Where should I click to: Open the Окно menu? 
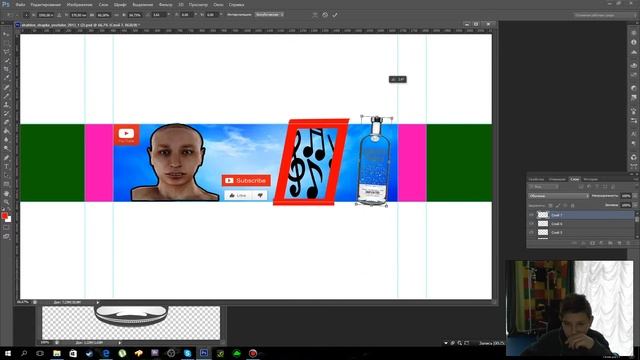tap(218, 4)
